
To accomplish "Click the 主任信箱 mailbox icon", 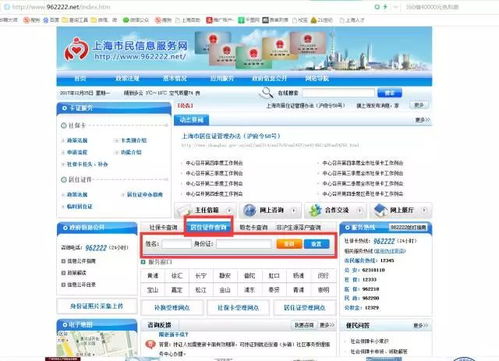I will click(184, 210).
